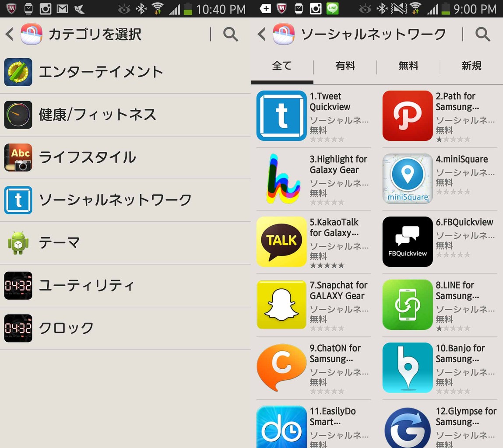Tap '1.Tweet Quickview' title

pyautogui.click(x=330, y=101)
